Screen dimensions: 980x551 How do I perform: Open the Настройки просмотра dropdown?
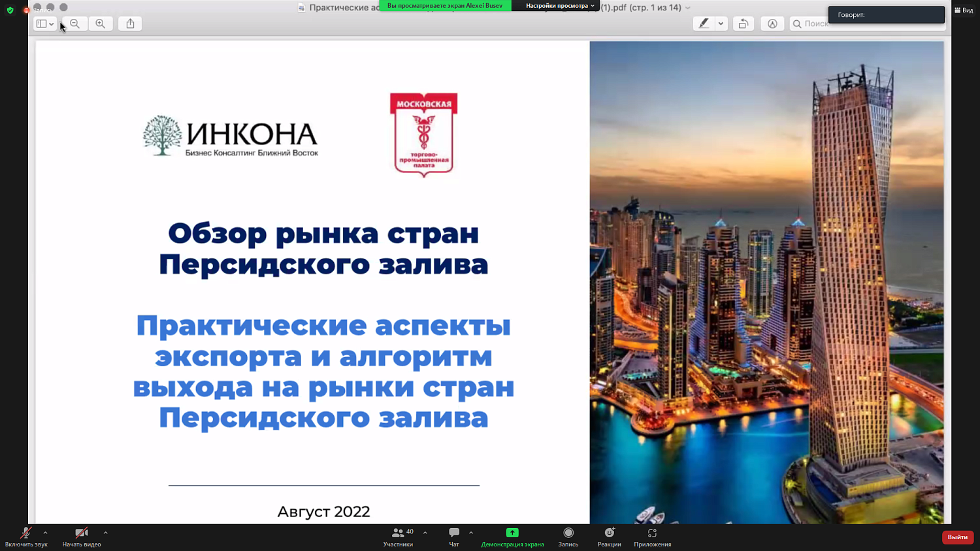point(556,7)
